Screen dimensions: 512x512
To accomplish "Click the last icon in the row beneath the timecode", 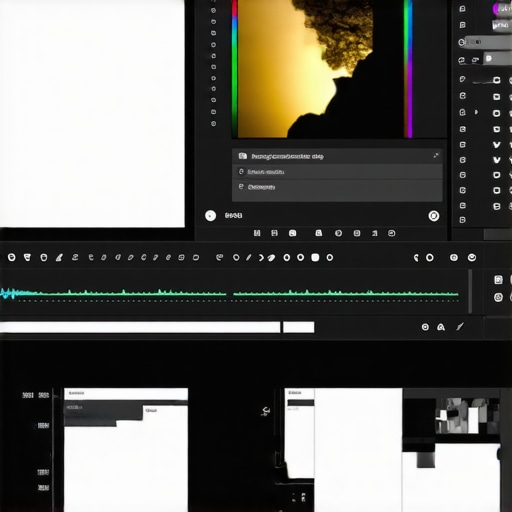I will (392, 233).
